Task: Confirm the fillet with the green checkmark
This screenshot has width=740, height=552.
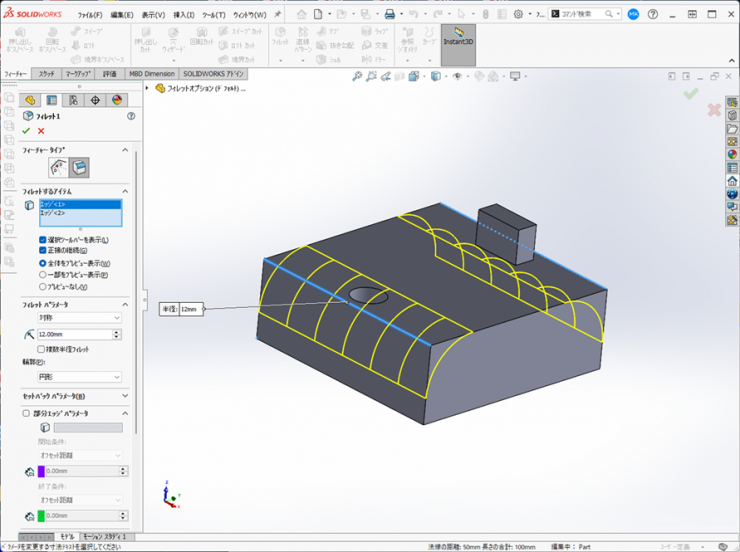Action: pyautogui.click(x=26, y=131)
